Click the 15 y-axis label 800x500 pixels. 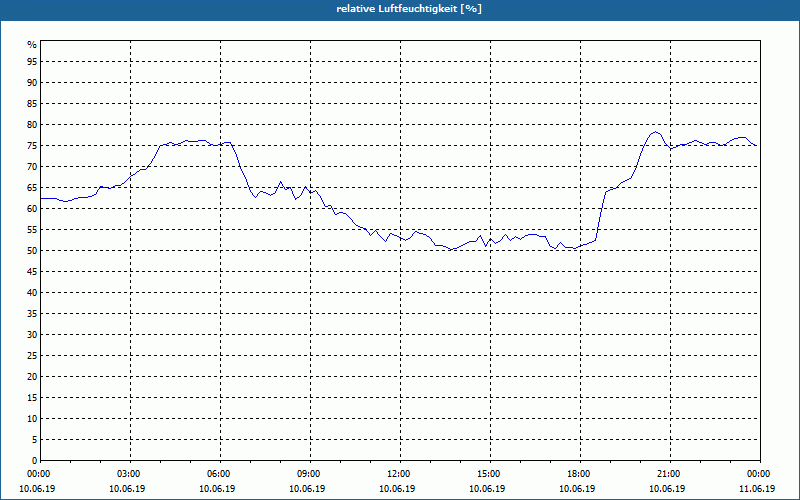click(32, 397)
